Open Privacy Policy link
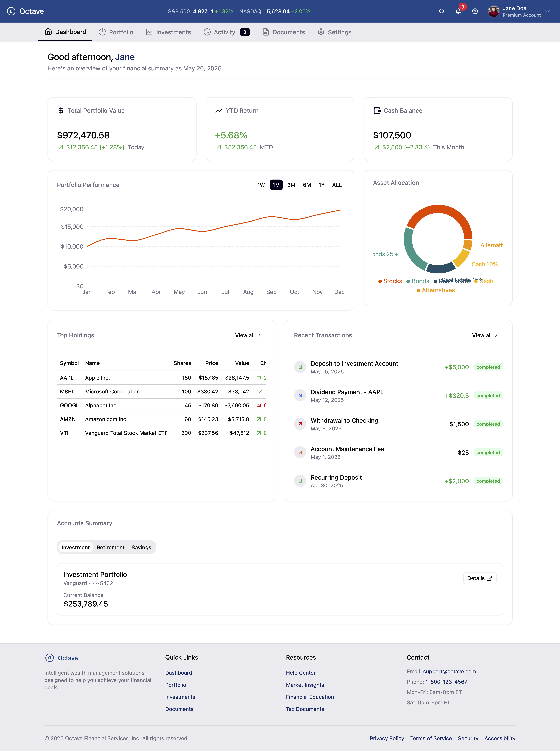Viewport: 560px width, 751px height. pos(387,738)
